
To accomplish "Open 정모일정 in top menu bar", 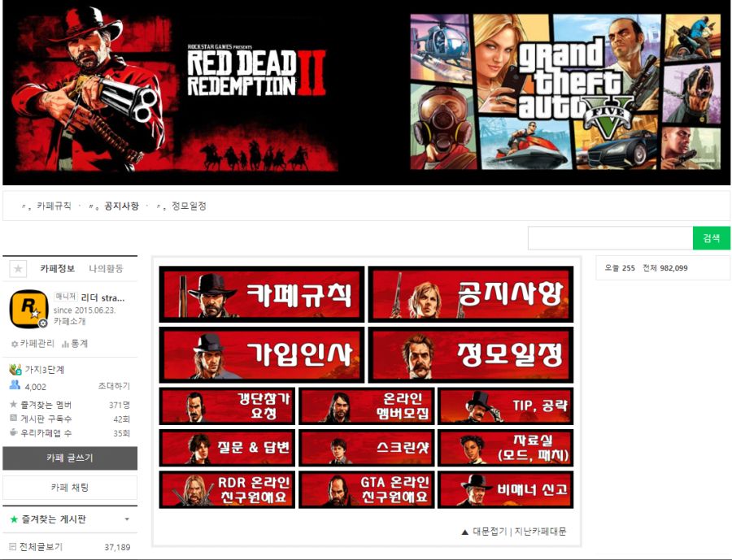I will point(189,206).
